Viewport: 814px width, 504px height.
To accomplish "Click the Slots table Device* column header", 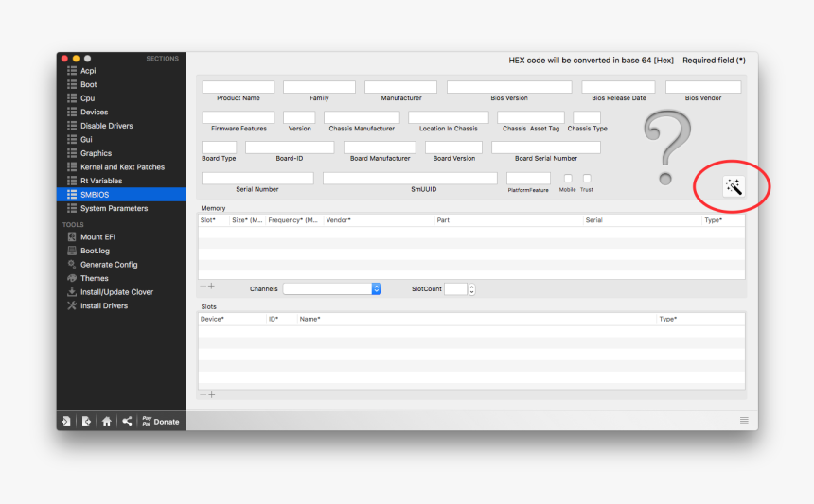I will (232, 319).
